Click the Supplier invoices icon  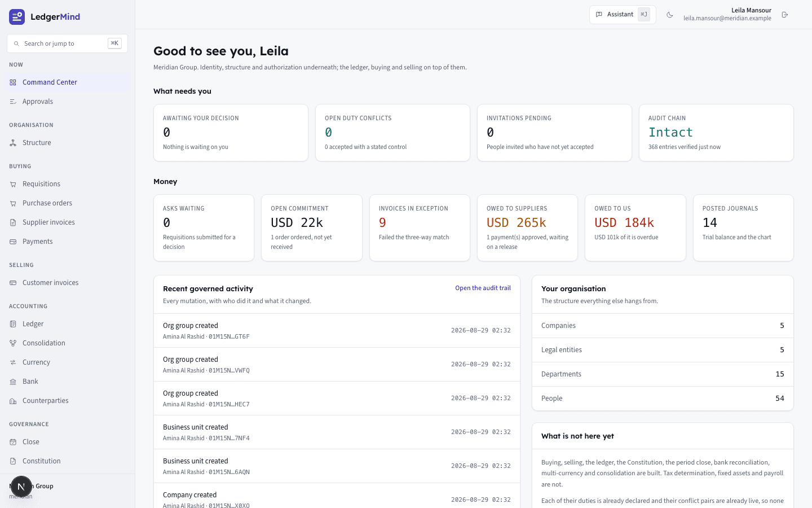13,222
